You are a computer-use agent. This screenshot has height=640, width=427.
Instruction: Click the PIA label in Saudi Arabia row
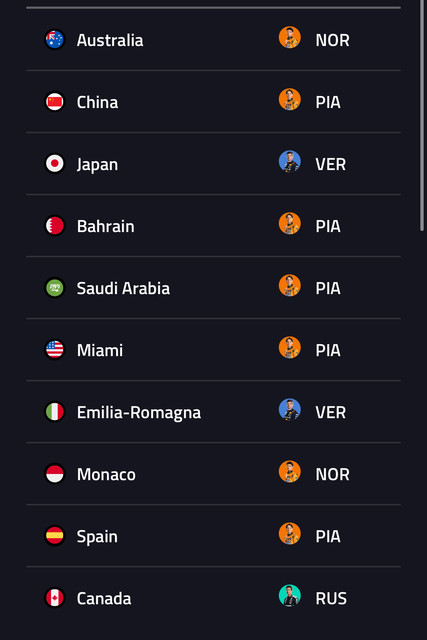328,288
